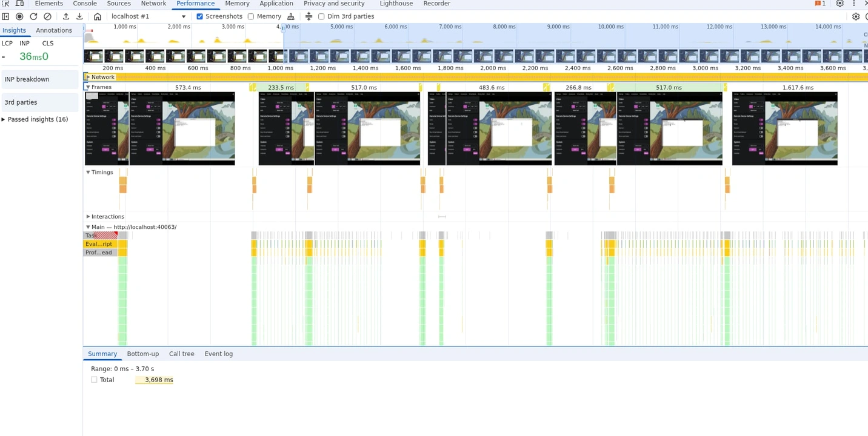The height and width of the screenshot is (436, 868).
Task: Open the localhost #1 history dropdown
Action: coord(184,16)
